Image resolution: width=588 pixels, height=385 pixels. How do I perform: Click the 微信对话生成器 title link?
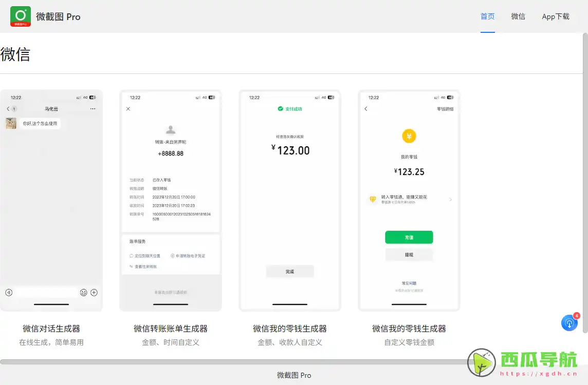pyautogui.click(x=51, y=329)
